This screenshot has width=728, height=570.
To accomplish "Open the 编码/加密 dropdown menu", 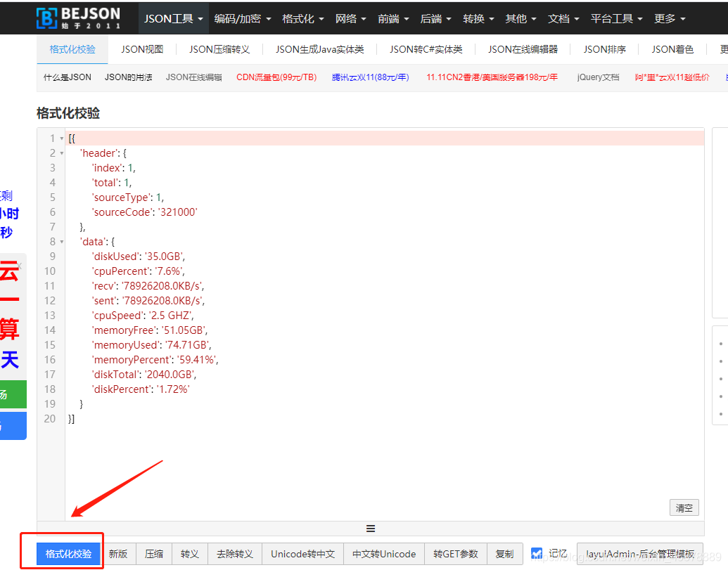I will pyautogui.click(x=243, y=18).
